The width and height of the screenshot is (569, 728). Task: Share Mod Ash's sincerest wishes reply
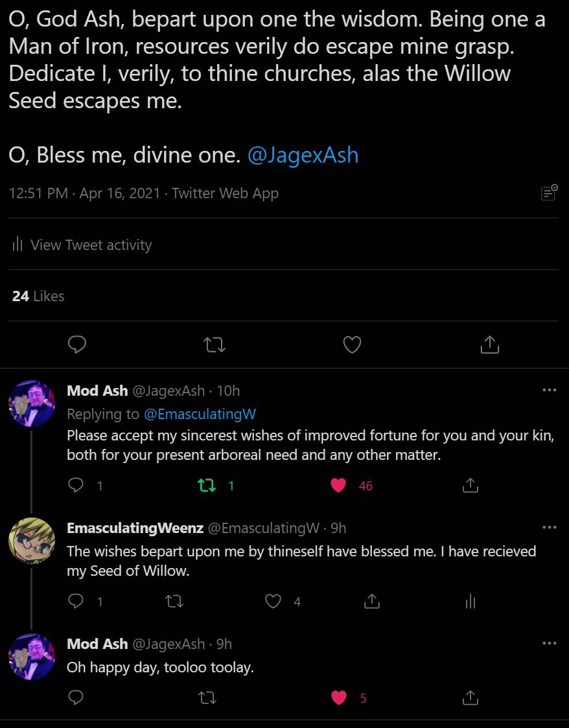(x=470, y=485)
